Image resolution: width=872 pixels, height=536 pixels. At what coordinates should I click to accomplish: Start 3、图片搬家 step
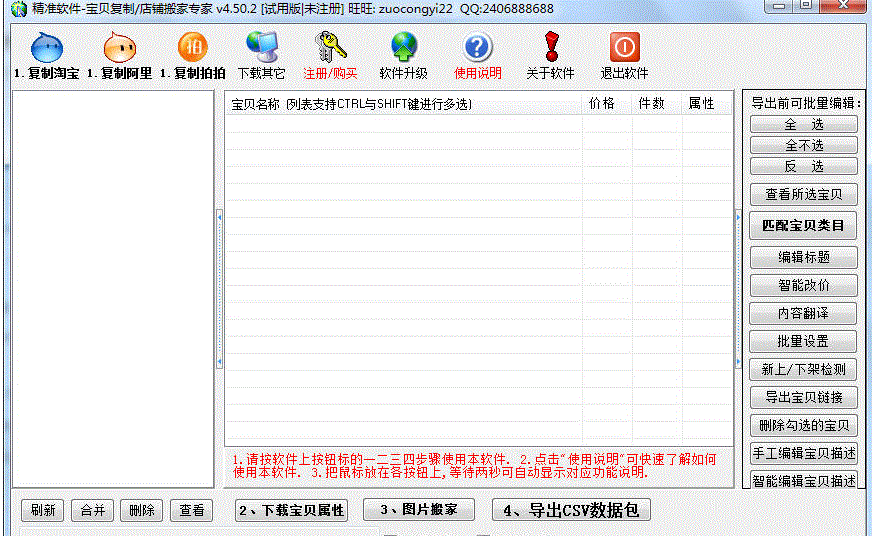click(419, 509)
